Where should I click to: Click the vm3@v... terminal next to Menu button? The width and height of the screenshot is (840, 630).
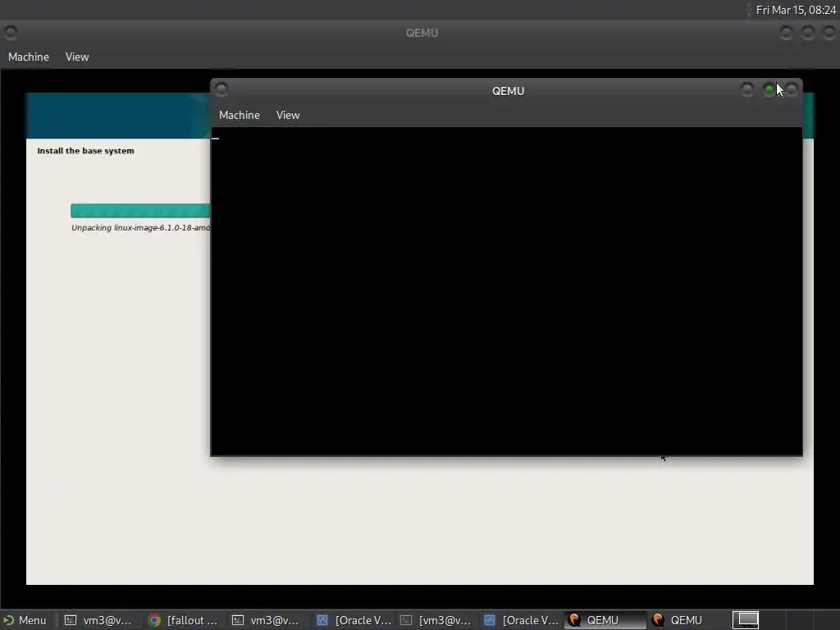[98, 620]
